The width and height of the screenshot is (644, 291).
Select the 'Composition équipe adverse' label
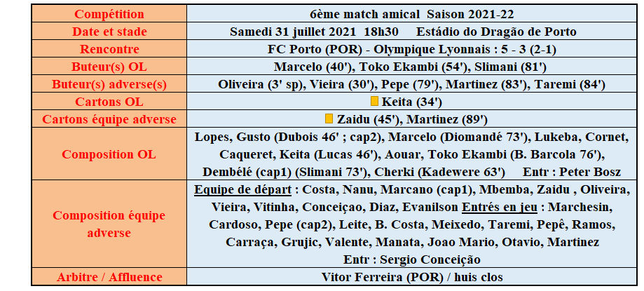(109, 224)
